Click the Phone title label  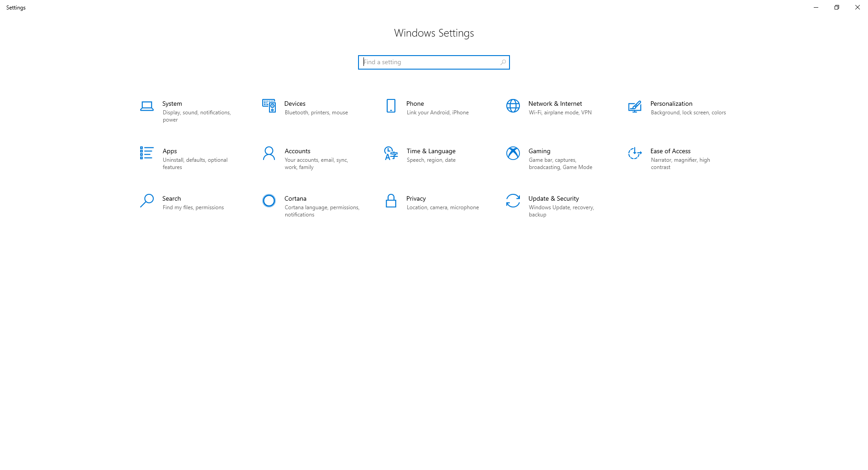pos(415,103)
